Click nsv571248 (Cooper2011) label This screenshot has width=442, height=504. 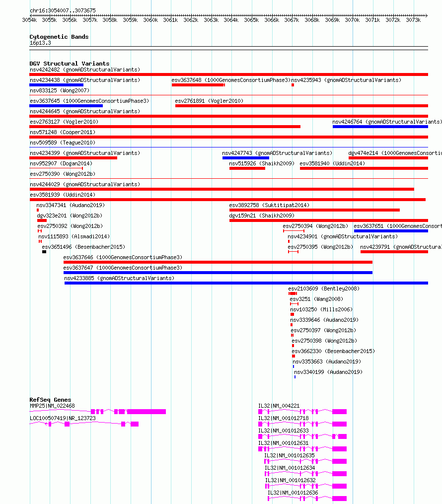63,133
